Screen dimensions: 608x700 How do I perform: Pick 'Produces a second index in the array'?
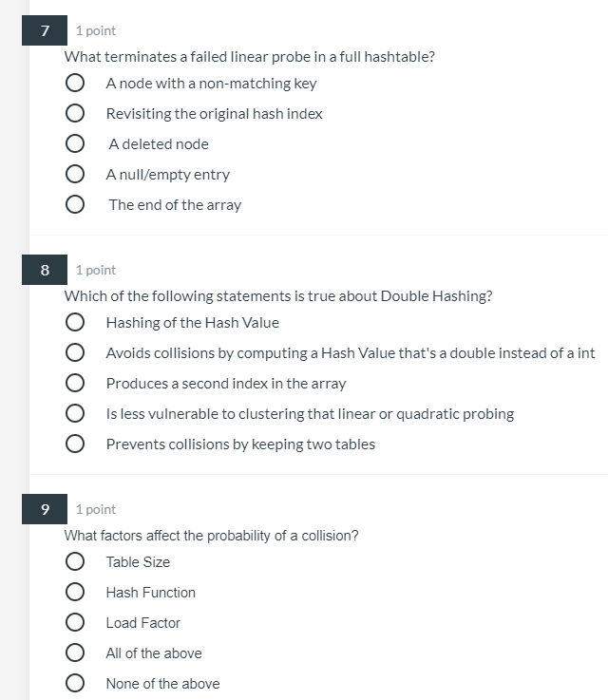pyautogui.click(x=74, y=383)
